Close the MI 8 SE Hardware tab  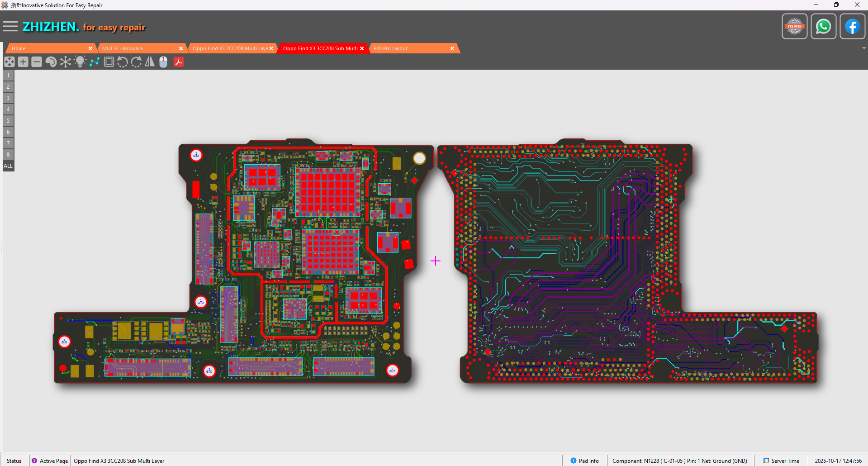click(x=181, y=48)
